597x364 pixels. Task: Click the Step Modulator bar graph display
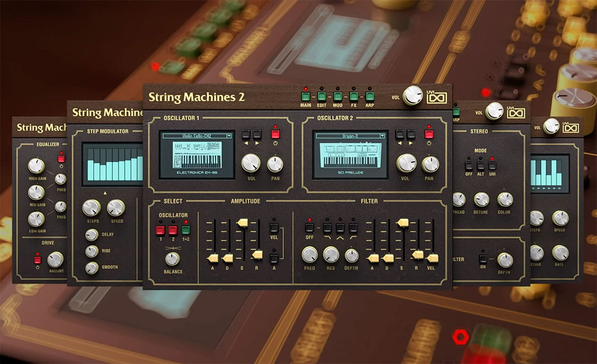click(112, 164)
